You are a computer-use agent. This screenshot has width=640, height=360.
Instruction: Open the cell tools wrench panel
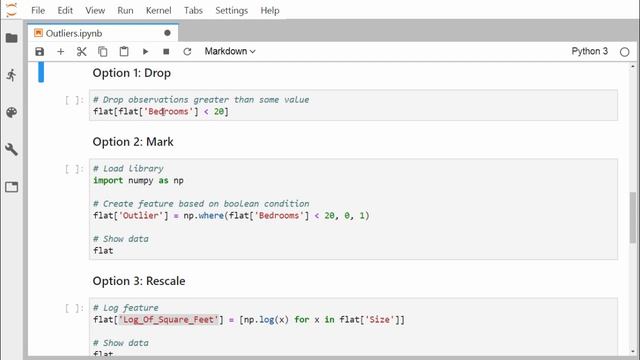pos(12,149)
